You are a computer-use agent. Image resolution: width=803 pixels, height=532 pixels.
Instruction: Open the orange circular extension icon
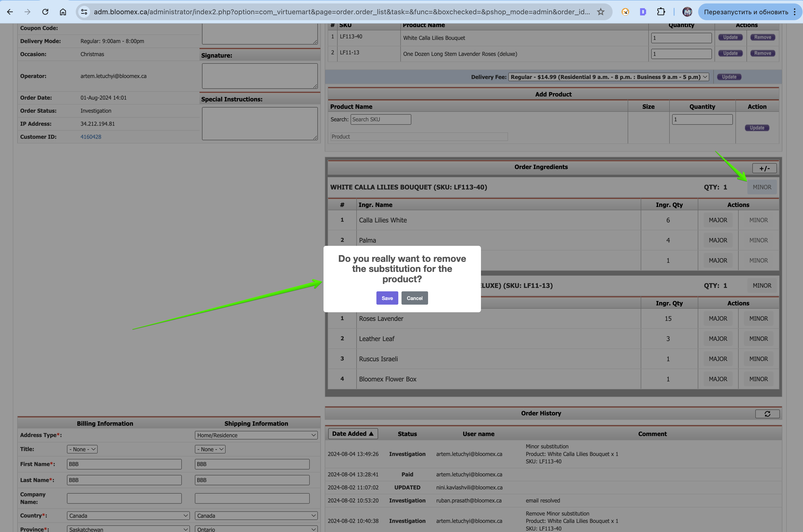[625, 12]
